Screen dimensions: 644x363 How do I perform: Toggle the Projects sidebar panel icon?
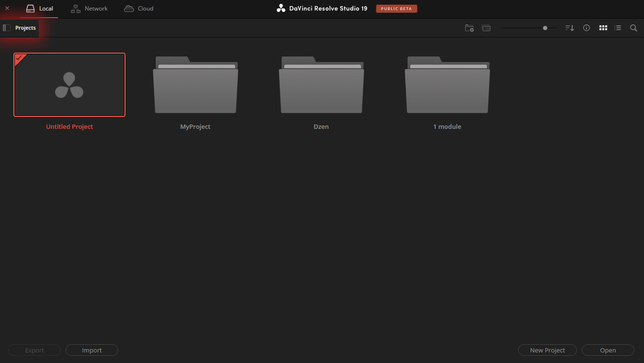pos(6,28)
